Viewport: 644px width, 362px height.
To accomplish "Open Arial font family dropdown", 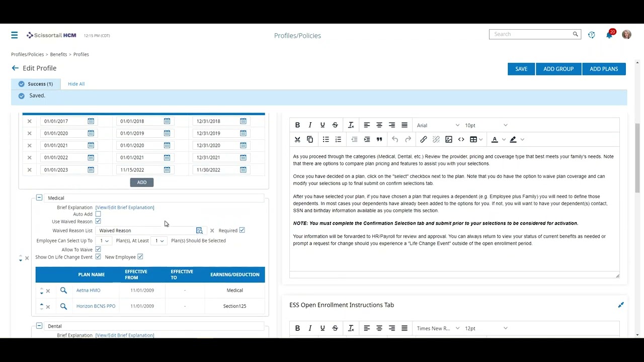I will click(438, 125).
